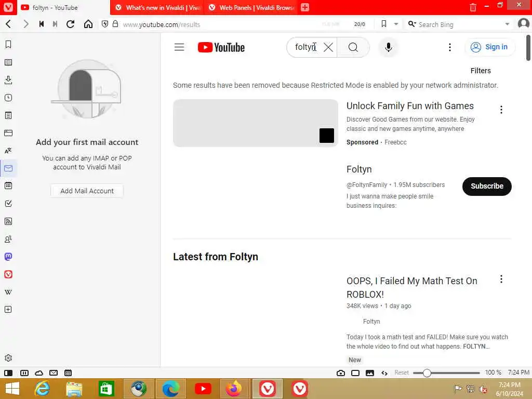
Task: Toggle tab tiling in status bar
Action: [x=24, y=373]
